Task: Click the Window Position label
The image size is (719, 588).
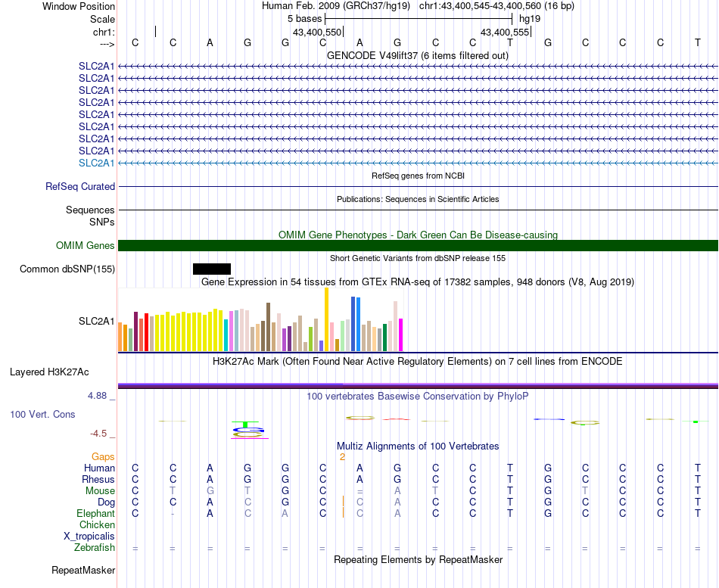Action: click(79, 6)
